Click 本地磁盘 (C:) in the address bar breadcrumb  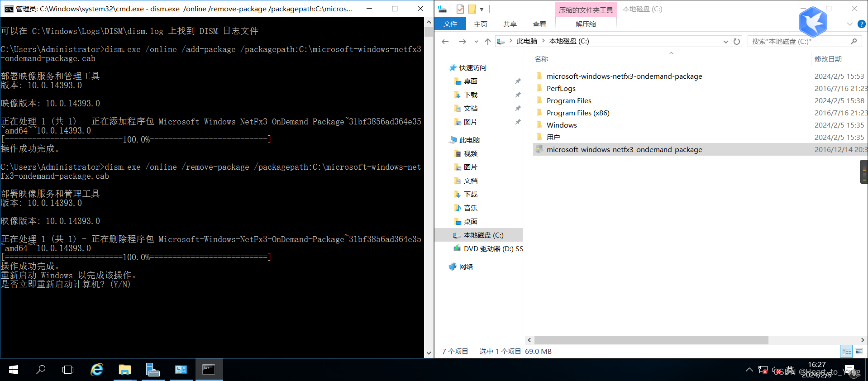pos(569,41)
